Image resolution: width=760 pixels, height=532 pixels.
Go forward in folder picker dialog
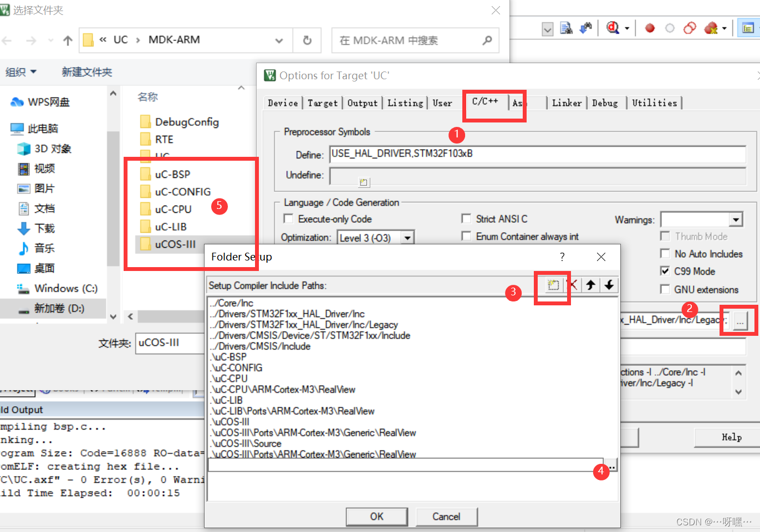coord(31,40)
